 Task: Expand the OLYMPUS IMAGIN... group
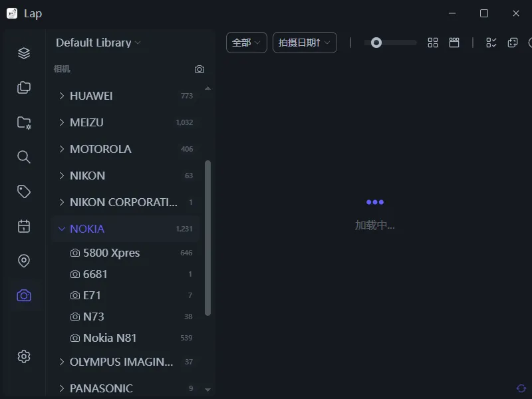point(61,362)
